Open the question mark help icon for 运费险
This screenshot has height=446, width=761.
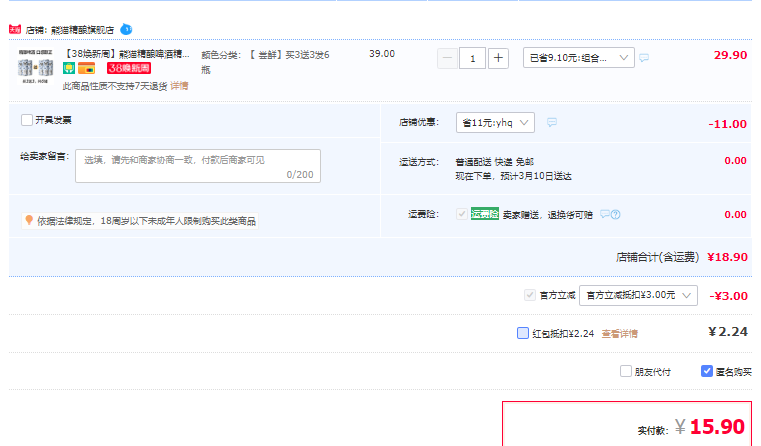tap(615, 215)
